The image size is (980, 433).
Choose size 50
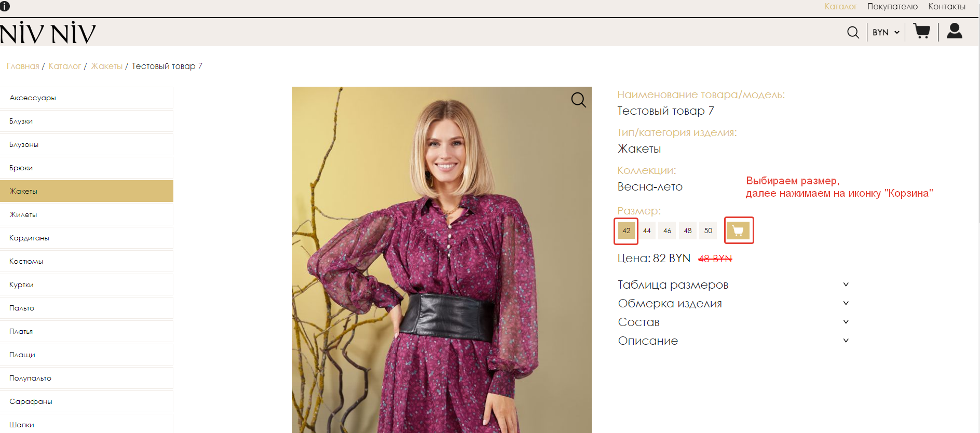tap(708, 231)
